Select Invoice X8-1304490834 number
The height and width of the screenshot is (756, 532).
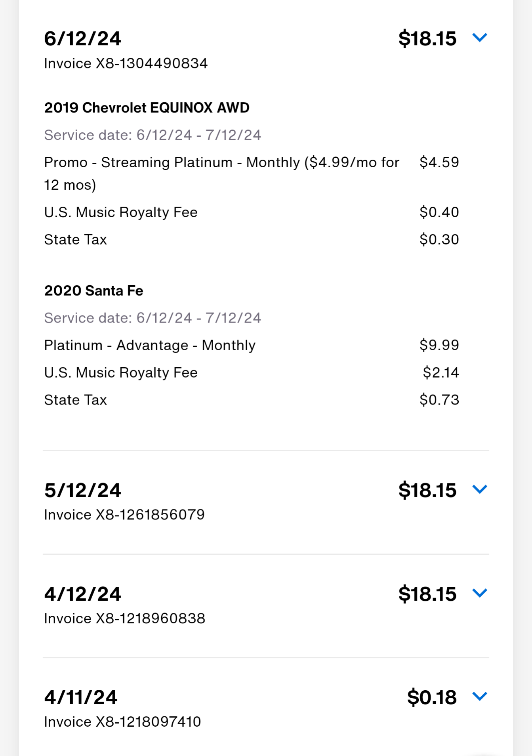point(126,63)
